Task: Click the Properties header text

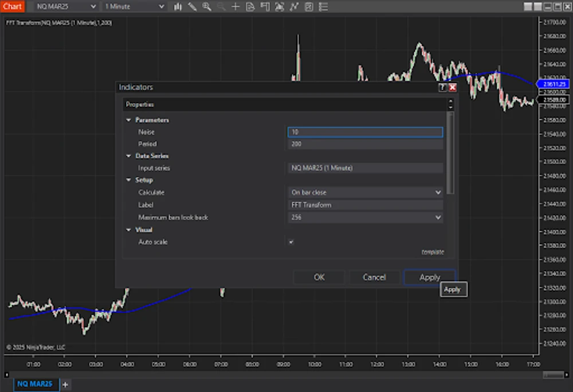Action: pos(140,104)
